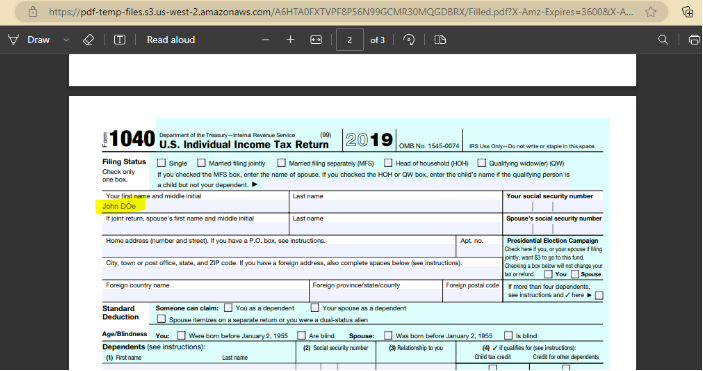Click Your social security number field

pyautogui.click(x=553, y=206)
